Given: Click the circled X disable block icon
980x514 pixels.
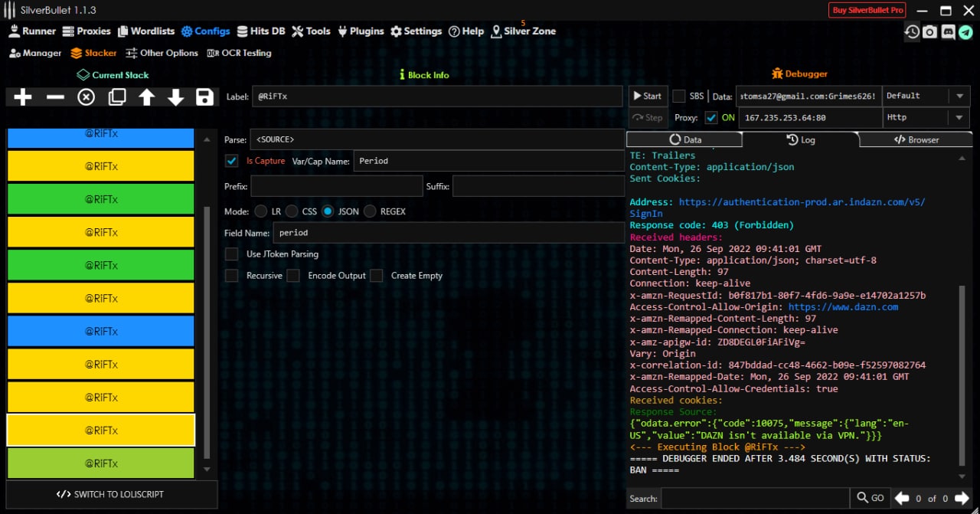Looking at the screenshot, I should click(x=86, y=97).
